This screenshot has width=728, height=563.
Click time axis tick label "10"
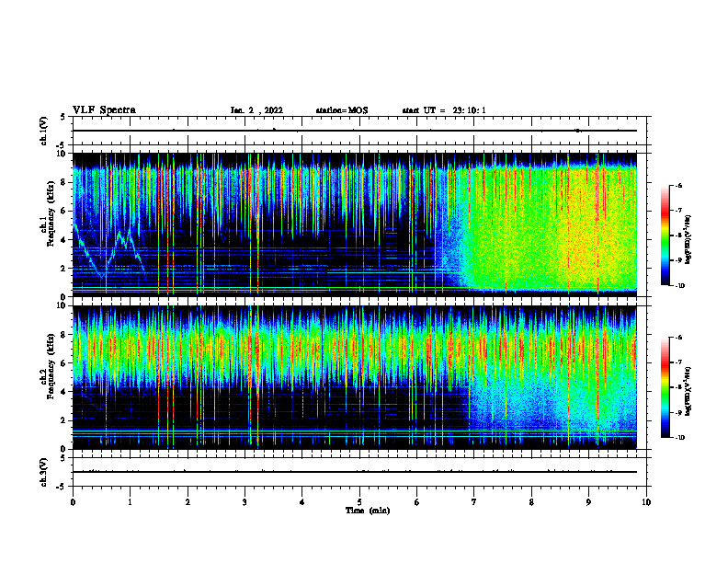pyautogui.click(x=646, y=502)
